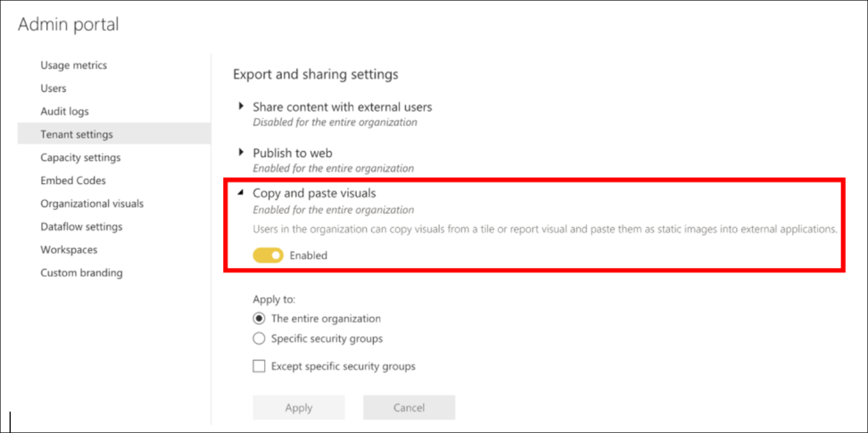Select The entire organization radio button
Image resolution: width=868 pixels, height=433 pixels.
pos(259,319)
